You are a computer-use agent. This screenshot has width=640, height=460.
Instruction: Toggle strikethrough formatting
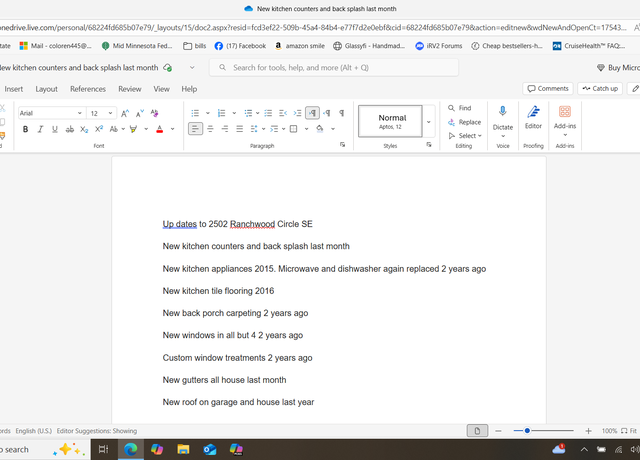coord(70,129)
